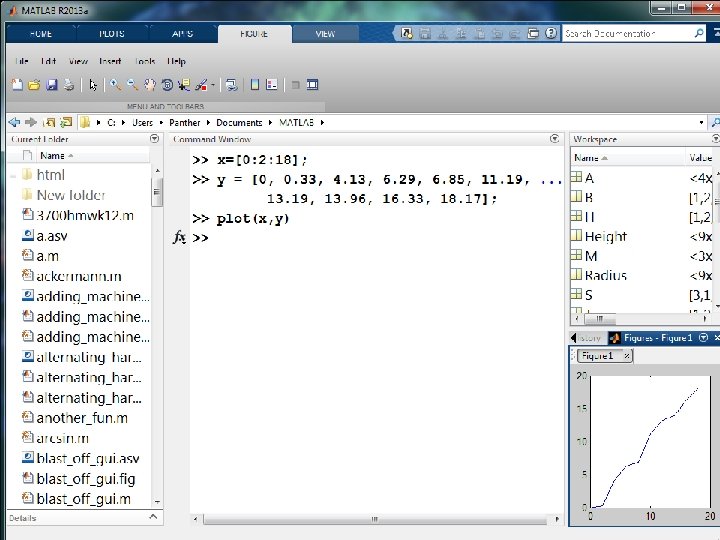Image resolution: width=720 pixels, height=540 pixels.
Task: Select the variable M in Workspace
Action: 591,256
